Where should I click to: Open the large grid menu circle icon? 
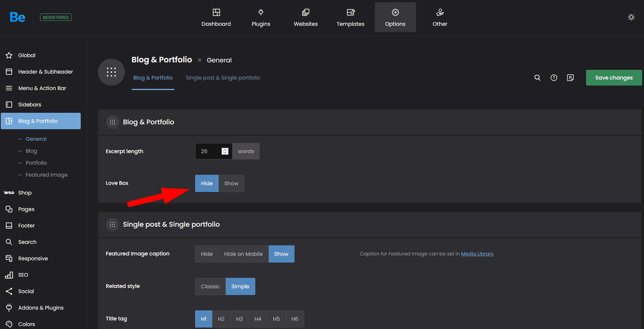tap(111, 72)
